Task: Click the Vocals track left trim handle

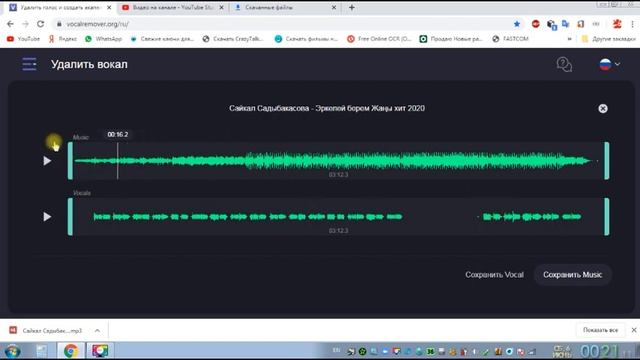Action: [70, 217]
